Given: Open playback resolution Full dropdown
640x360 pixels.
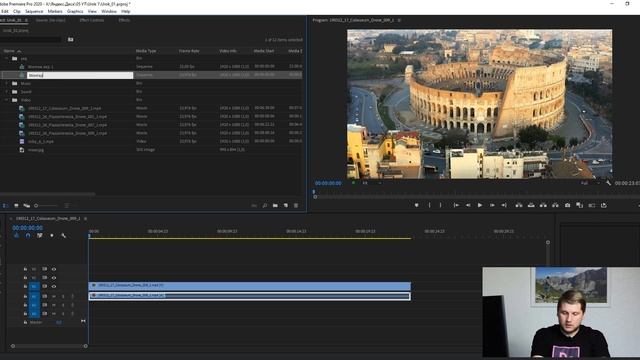Looking at the screenshot, I should (x=590, y=183).
